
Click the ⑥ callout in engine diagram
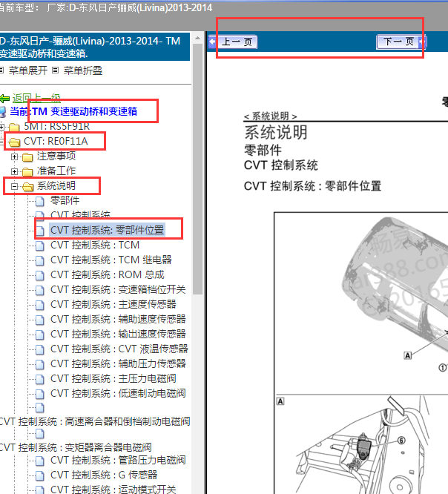tap(401, 440)
